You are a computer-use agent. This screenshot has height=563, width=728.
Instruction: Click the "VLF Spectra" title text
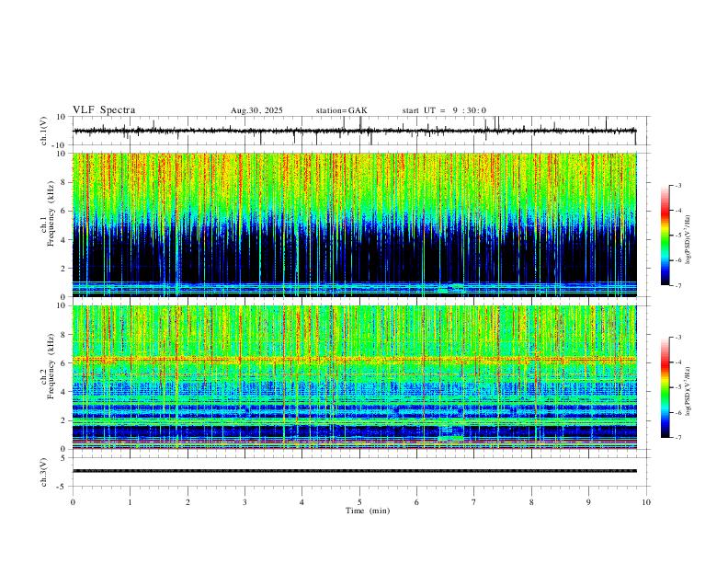click(104, 110)
